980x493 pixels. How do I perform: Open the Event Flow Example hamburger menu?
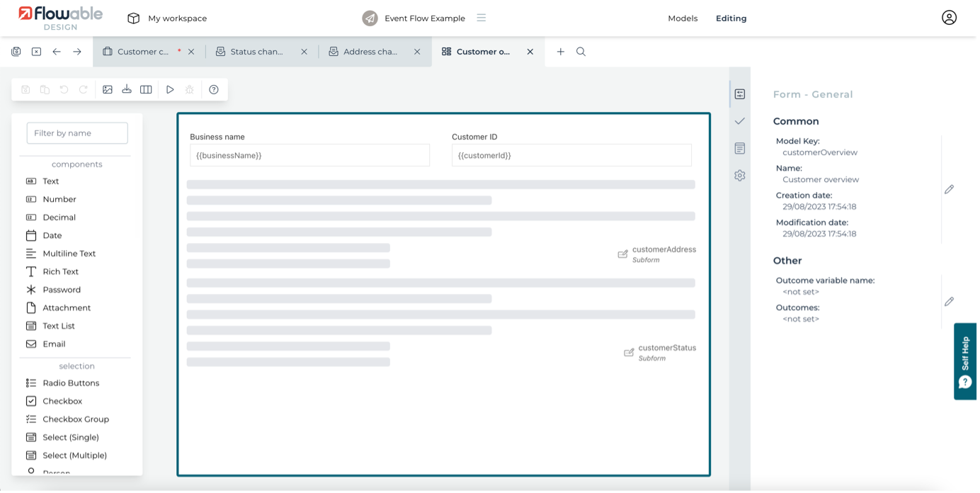[x=482, y=18]
